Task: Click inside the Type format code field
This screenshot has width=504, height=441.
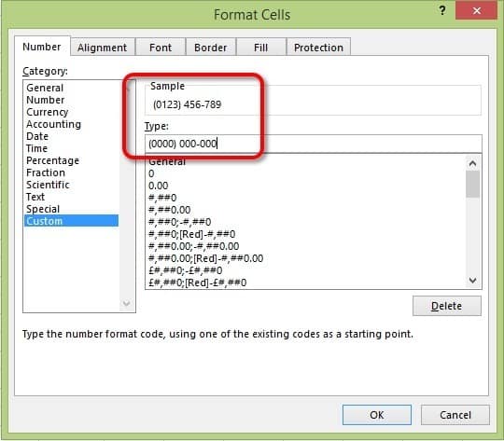Action: (314, 144)
